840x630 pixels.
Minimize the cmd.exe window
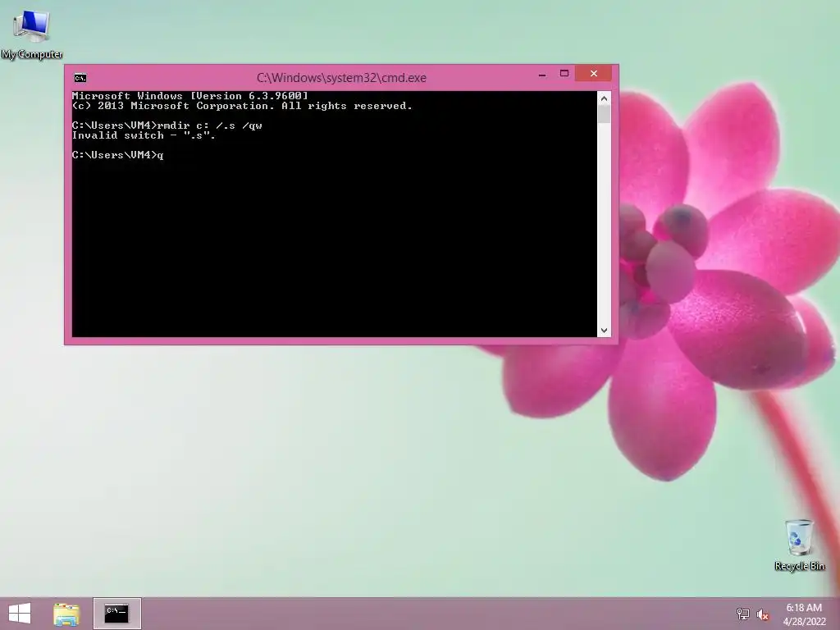(542, 74)
